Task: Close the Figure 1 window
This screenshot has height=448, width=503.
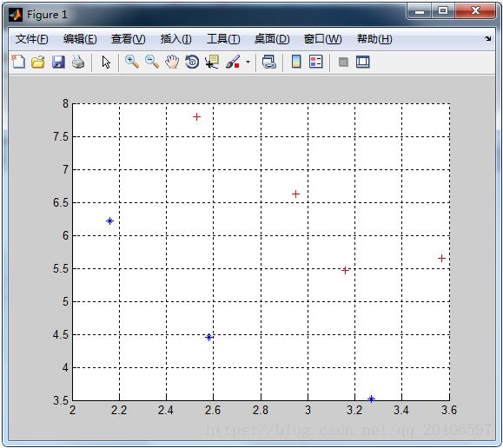Action: click(x=475, y=11)
